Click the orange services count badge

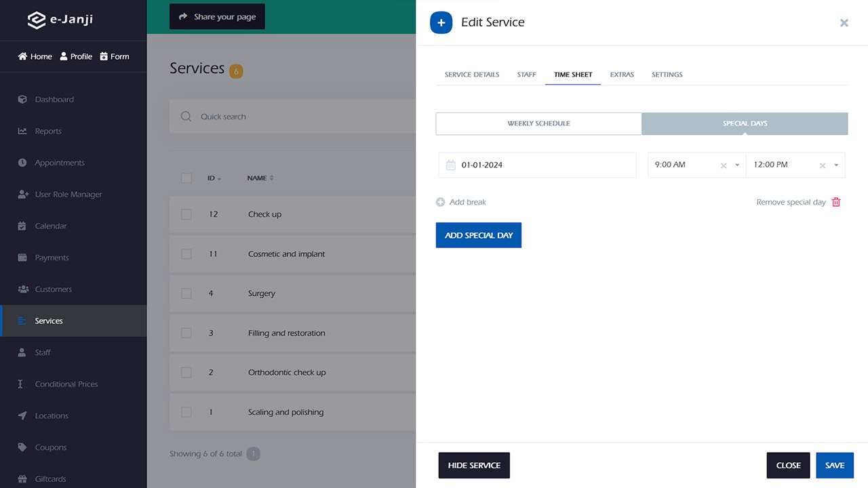[236, 71]
